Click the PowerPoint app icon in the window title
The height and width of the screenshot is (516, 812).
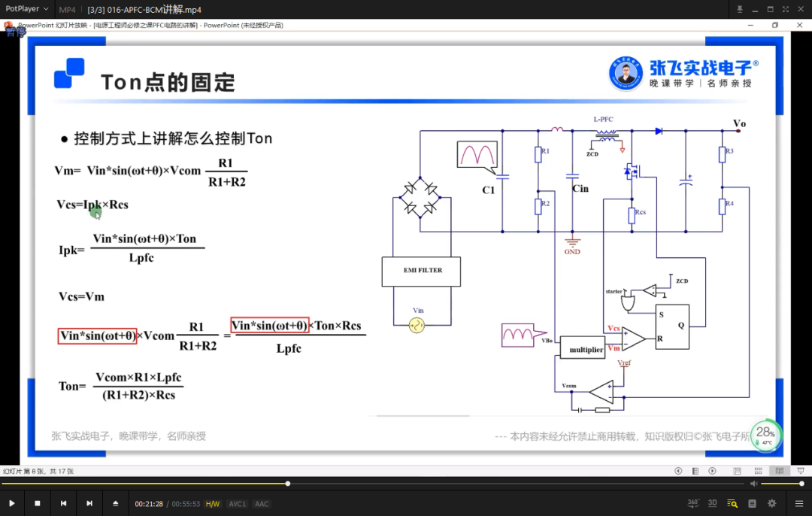[x=8, y=25]
